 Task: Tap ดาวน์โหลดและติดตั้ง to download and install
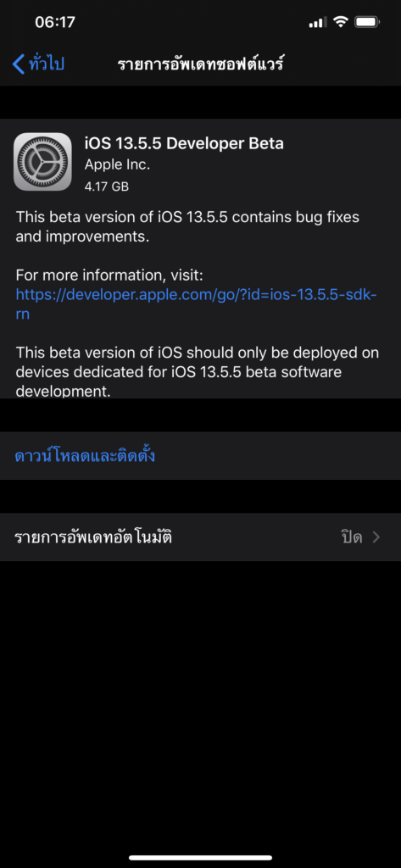pyautogui.click(x=85, y=456)
